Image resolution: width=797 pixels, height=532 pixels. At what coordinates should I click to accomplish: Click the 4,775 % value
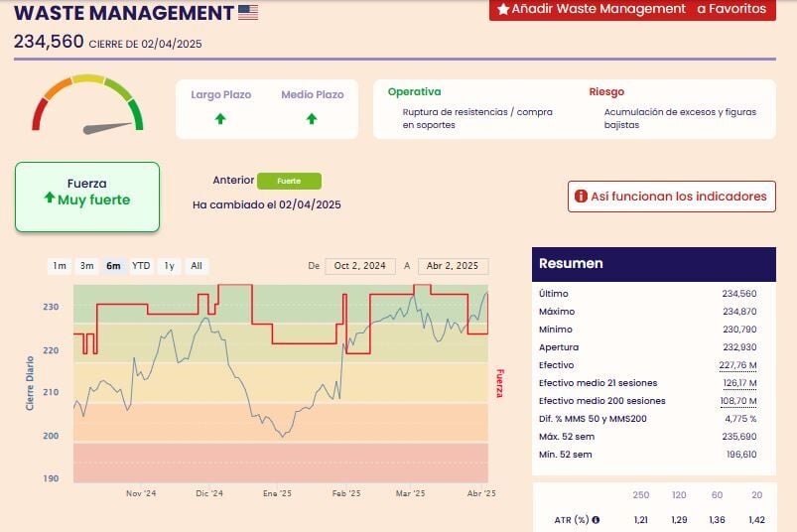point(740,419)
